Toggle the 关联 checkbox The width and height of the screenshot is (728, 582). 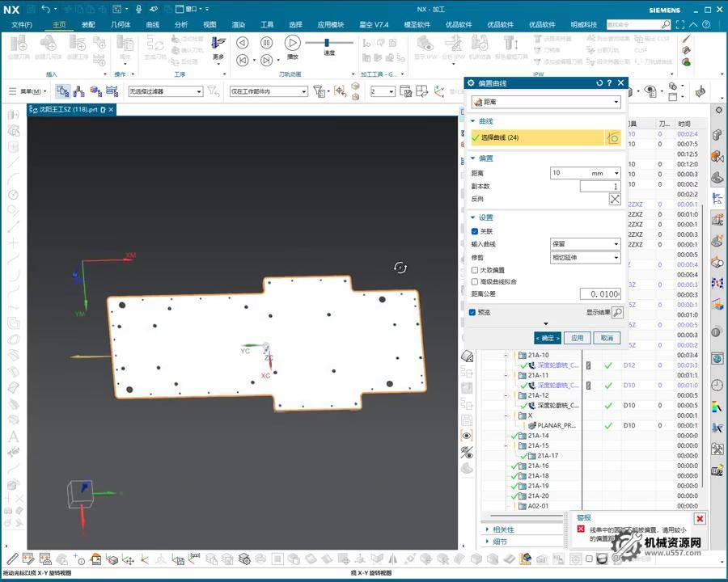475,231
